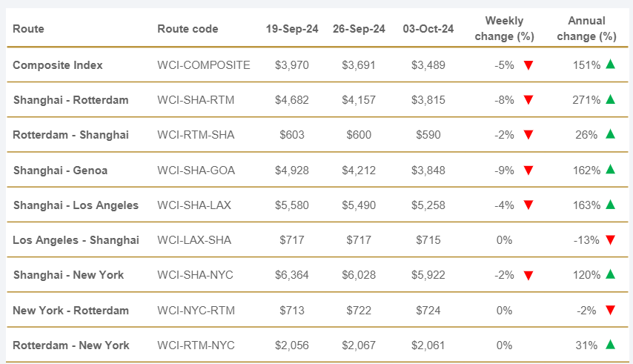Click green annual arrow in Shanghai - Los Angeles row
Viewport: 633px width, 364px height.
610,205
